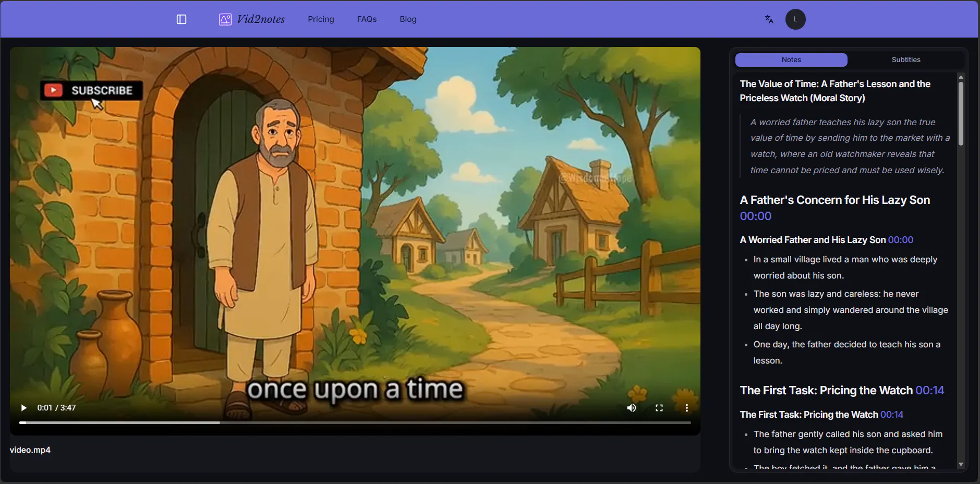Click notes scrollbar down arrow
The height and width of the screenshot is (484, 980).
(x=961, y=464)
